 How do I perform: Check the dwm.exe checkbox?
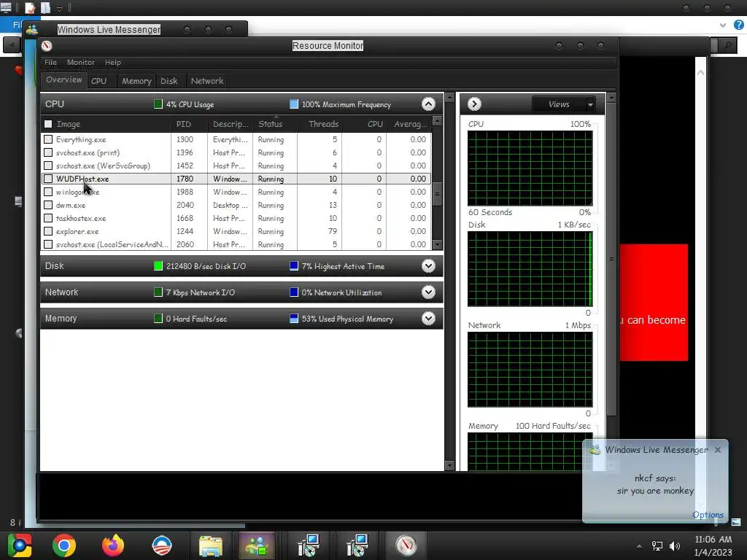click(48, 205)
